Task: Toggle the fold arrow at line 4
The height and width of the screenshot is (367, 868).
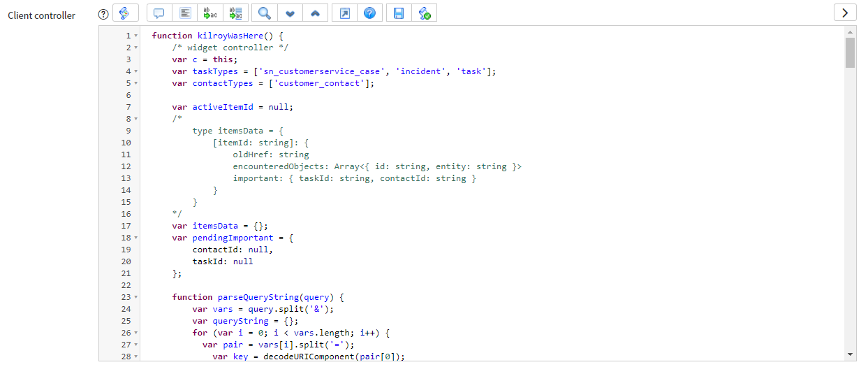Action: [x=136, y=71]
